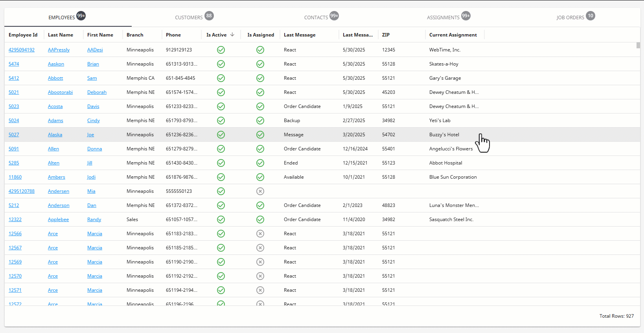Viewport: 644px width, 333px height.
Task: Click Is Active checkmark for AAPressly row
Action: (x=221, y=50)
